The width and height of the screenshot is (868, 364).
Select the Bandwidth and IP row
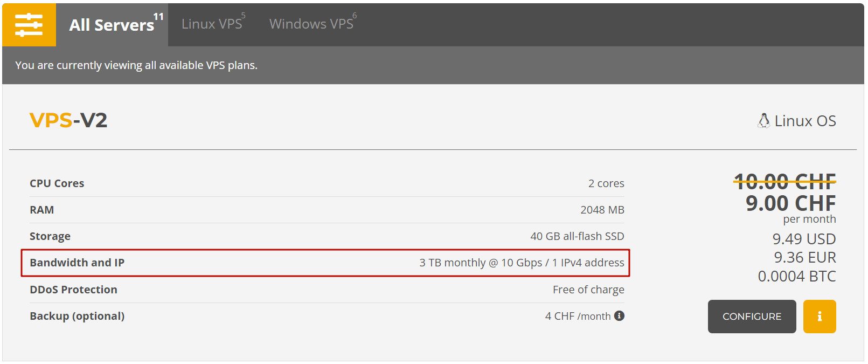325,263
